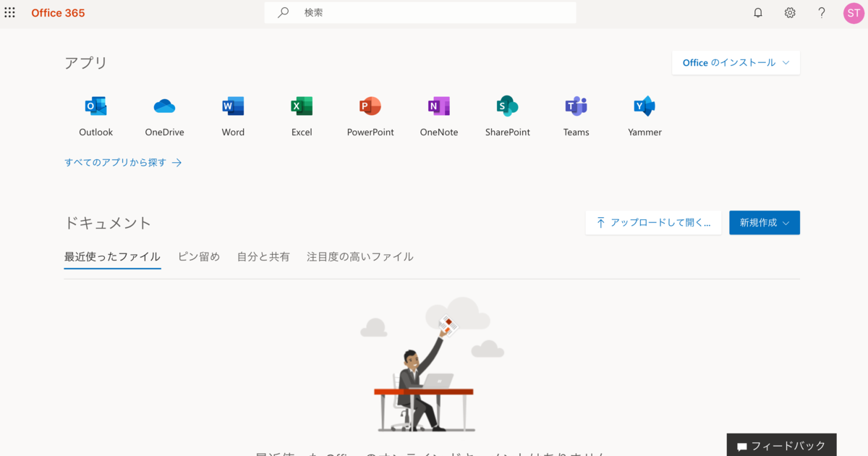The width and height of the screenshot is (868, 456).
Task: Focus the 検索 search field
Action: click(420, 13)
